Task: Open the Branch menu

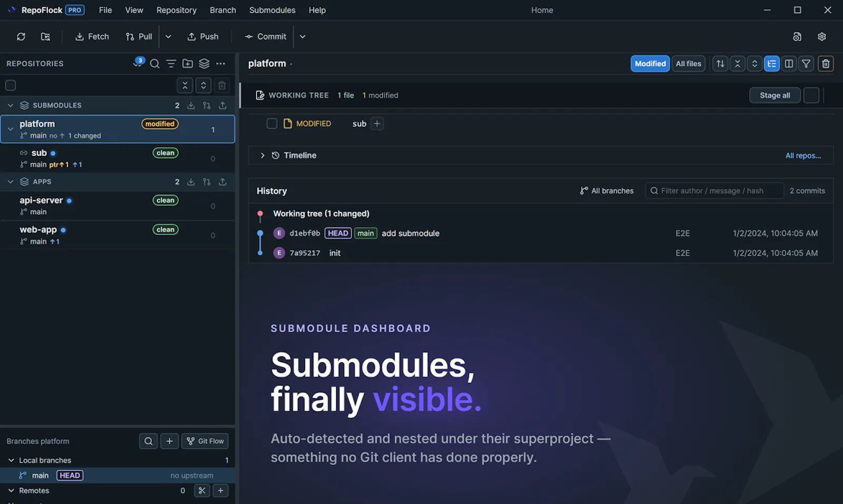Action: [223, 10]
